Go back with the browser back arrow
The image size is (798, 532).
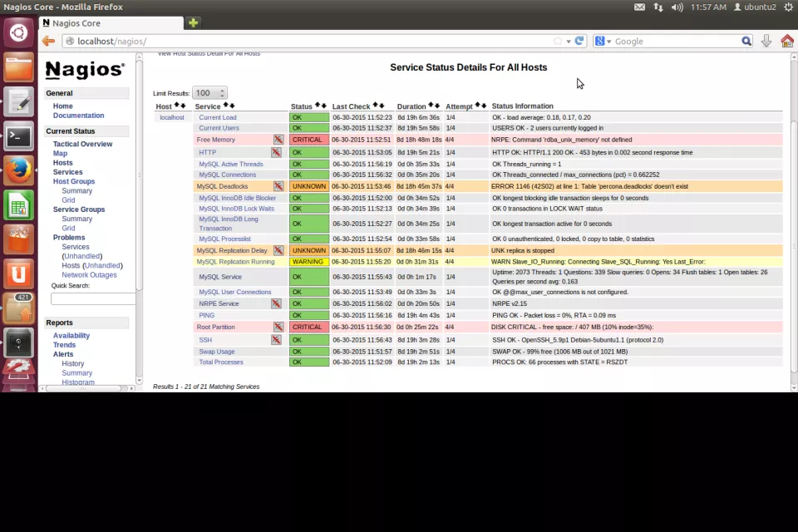(48, 42)
